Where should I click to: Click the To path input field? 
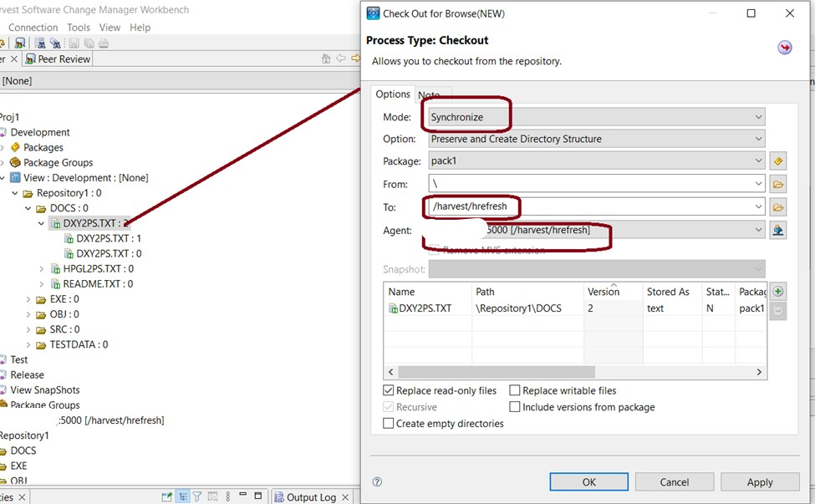[x=589, y=206]
